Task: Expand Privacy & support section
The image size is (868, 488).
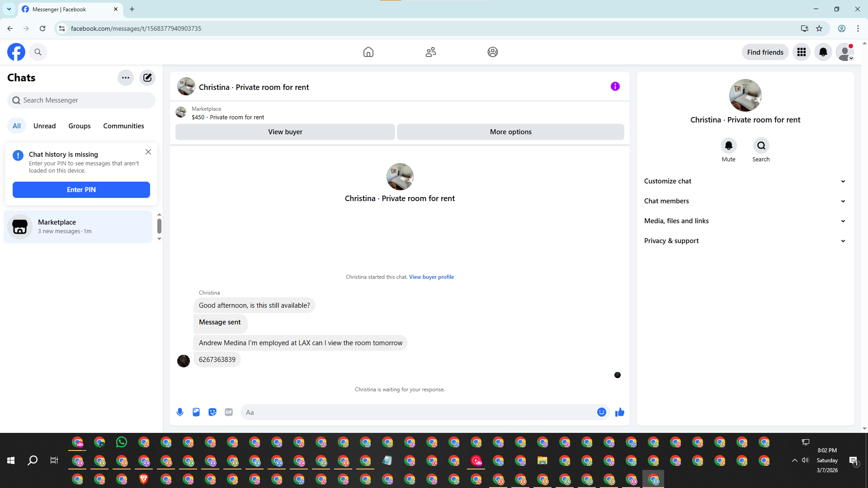Action: 745,241
